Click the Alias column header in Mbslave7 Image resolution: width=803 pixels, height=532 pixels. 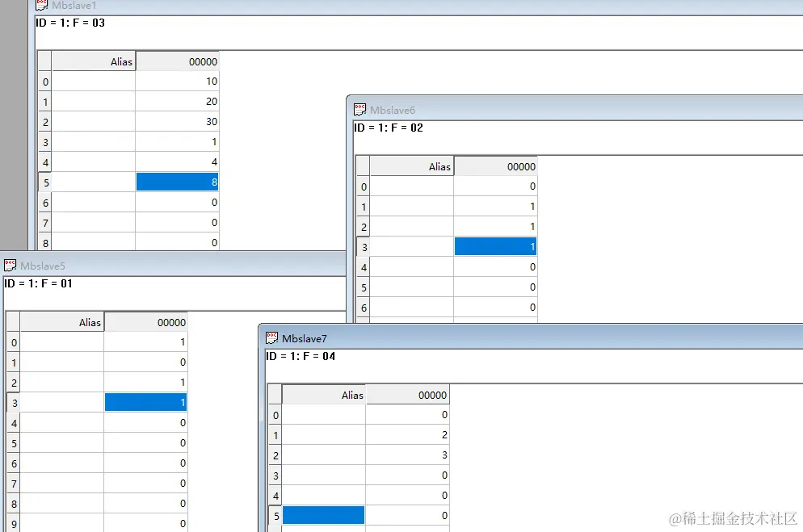[x=323, y=395]
